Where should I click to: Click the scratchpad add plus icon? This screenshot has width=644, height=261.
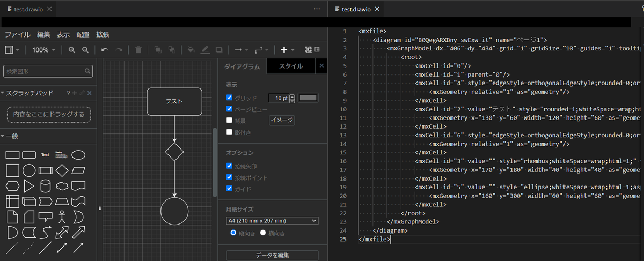pyautogui.click(x=75, y=93)
